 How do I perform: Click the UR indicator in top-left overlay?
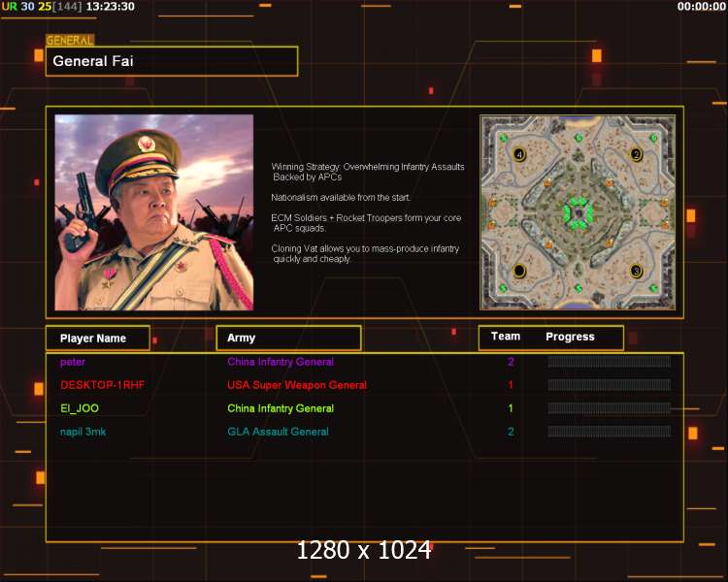pyautogui.click(x=10, y=7)
